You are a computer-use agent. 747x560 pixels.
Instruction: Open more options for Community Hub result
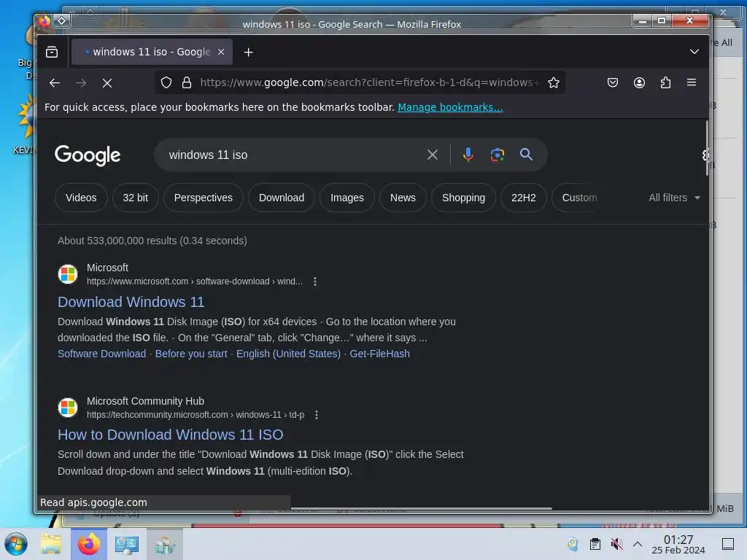[317, 415]
